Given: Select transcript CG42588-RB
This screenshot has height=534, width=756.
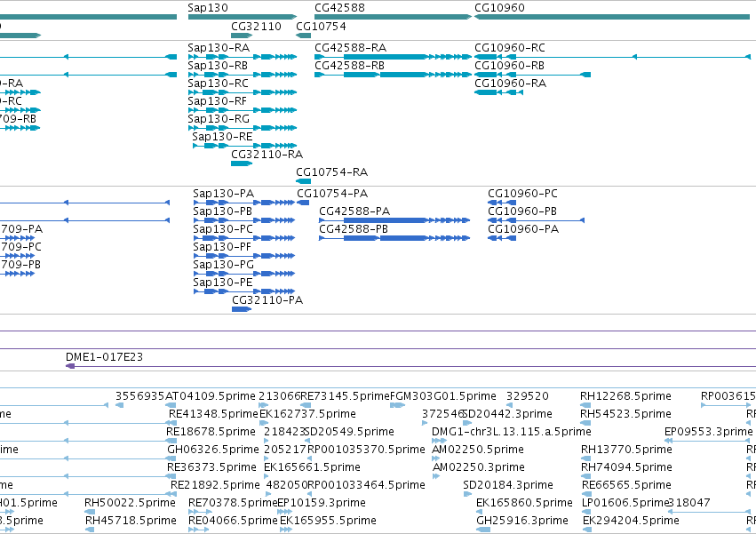Looking at the screenshot, I should [393, 75].
